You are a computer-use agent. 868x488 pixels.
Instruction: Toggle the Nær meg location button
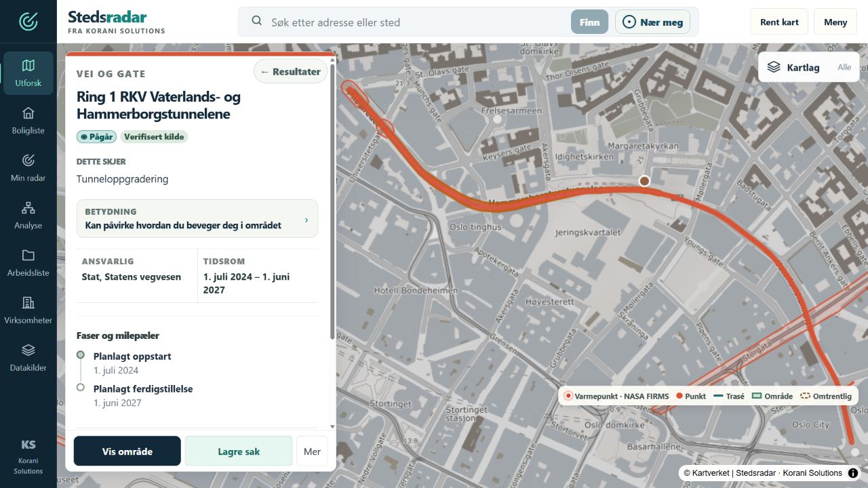(653, 22)
